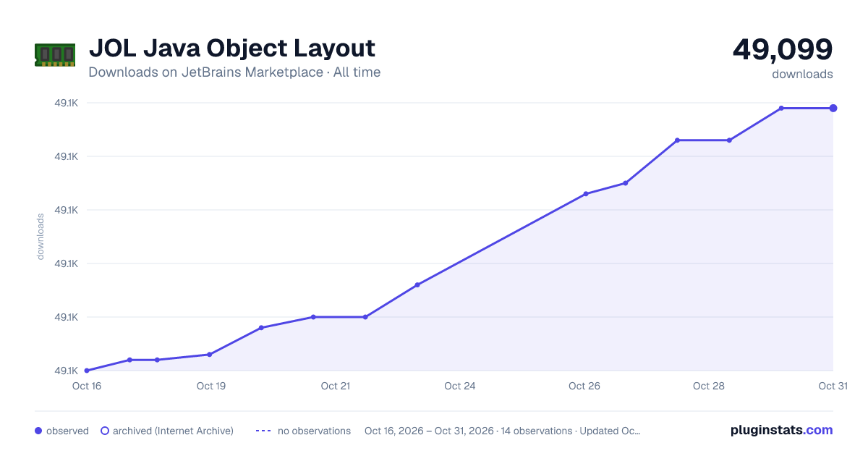Screen dimensions: 868x456
Task: Click the topmost 49.1K y-axis label
Action: (x=67, y=103)
